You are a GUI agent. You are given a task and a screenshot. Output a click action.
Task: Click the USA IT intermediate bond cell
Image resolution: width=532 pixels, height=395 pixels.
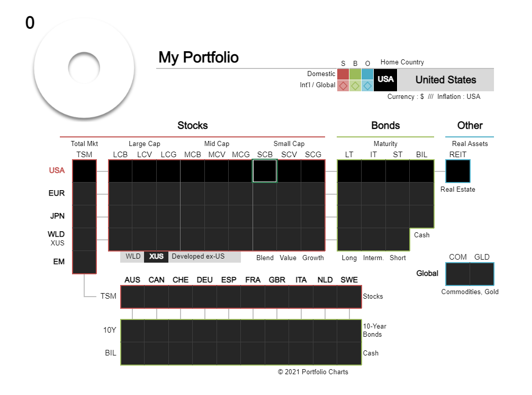click(x=374, y=171)
